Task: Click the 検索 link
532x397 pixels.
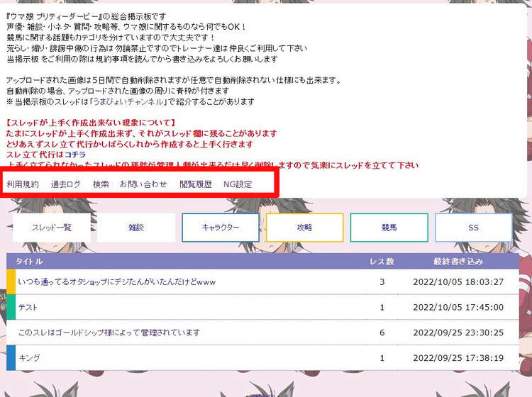Action: pos(101,184)
